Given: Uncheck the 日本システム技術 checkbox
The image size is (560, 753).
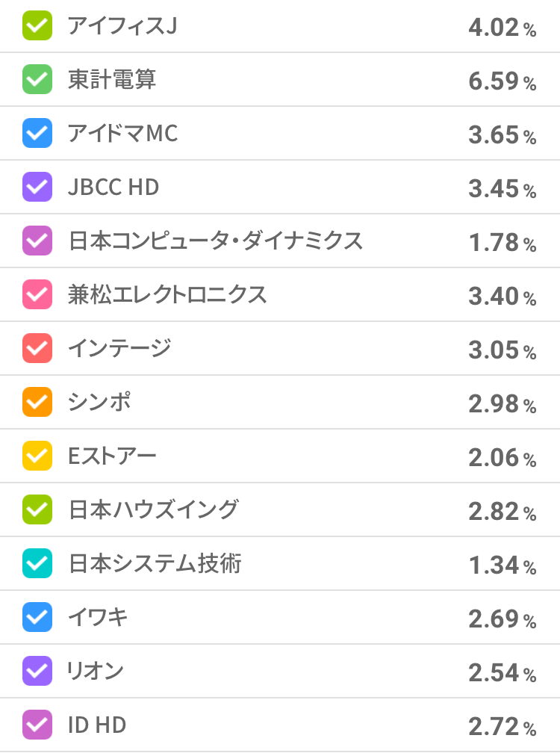Looking at the screenshot, I should (x=37, y=564).
